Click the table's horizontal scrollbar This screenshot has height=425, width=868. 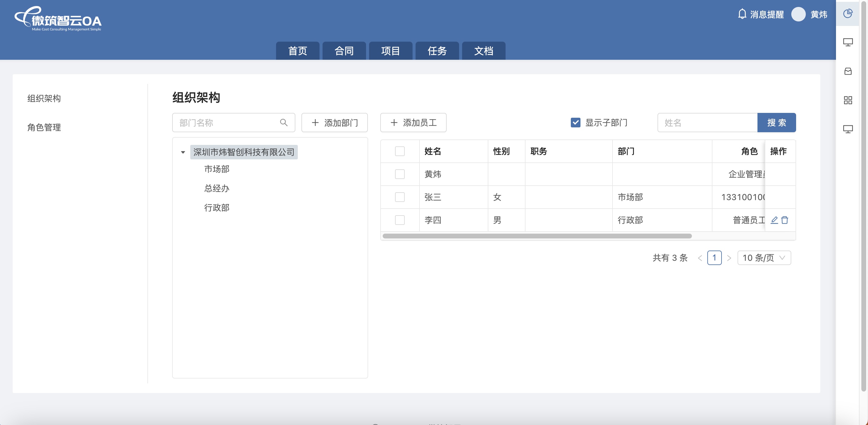[537, 236]
